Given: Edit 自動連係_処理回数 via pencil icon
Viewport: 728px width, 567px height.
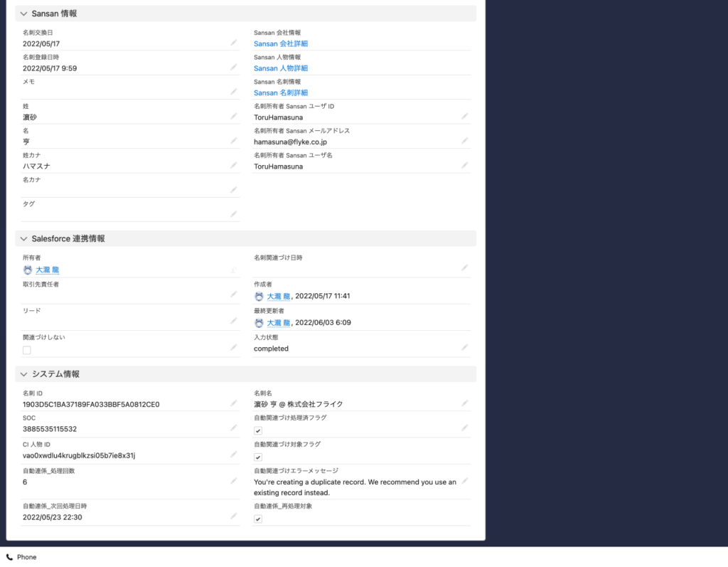Looking at the screenshot, I should point(233,481).
